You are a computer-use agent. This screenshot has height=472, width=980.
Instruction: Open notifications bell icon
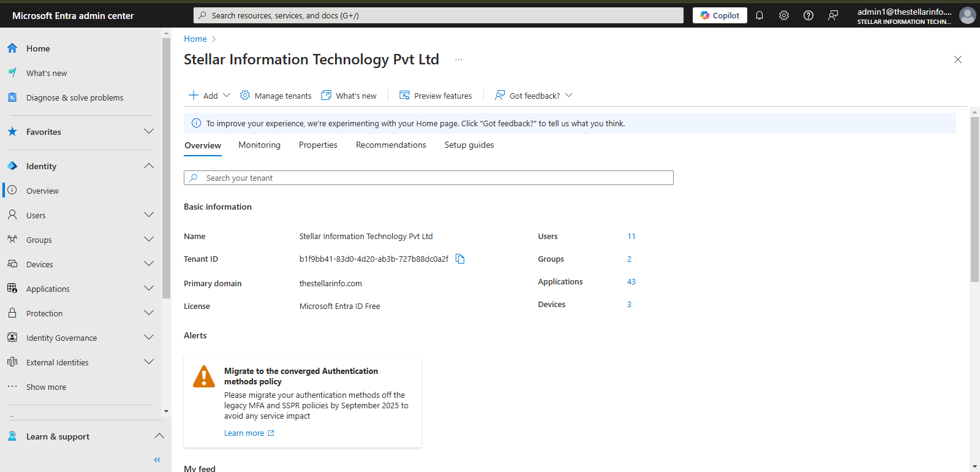759,15
